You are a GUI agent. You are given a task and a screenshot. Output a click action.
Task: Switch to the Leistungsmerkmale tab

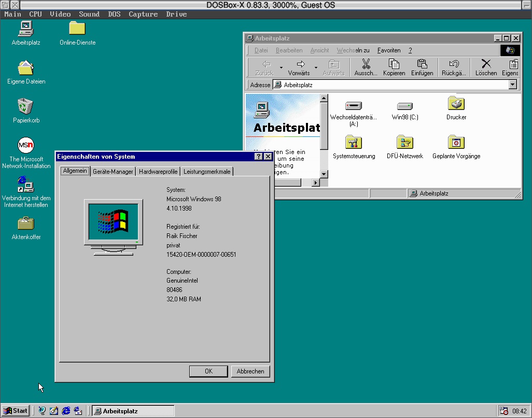coord(207,172)
